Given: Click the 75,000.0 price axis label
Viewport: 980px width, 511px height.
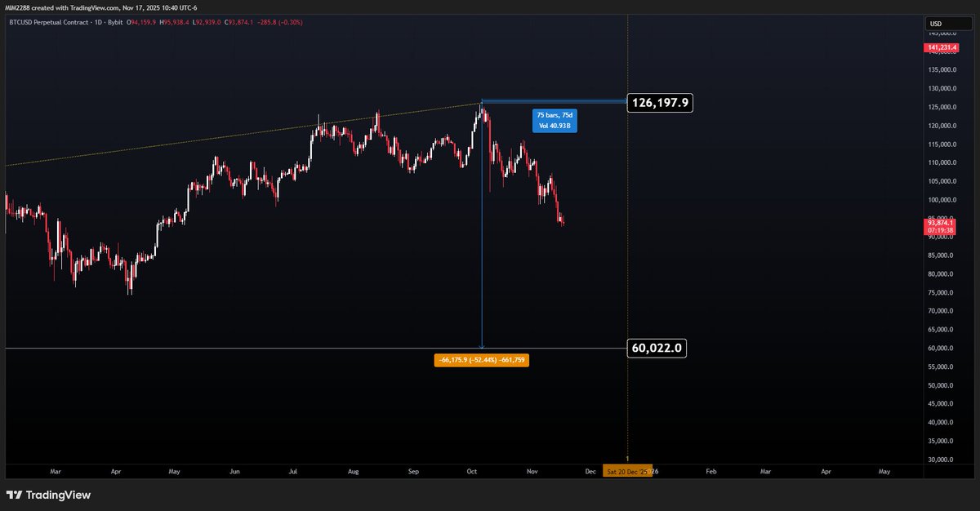Looking at the screenshot, I should [x=940, y=292].
